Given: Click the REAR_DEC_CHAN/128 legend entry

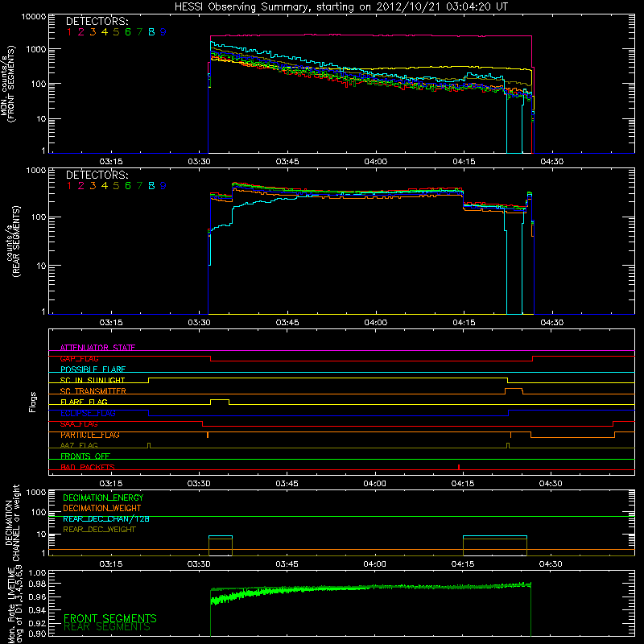Looking at the screenshot, I should [106, 518].
